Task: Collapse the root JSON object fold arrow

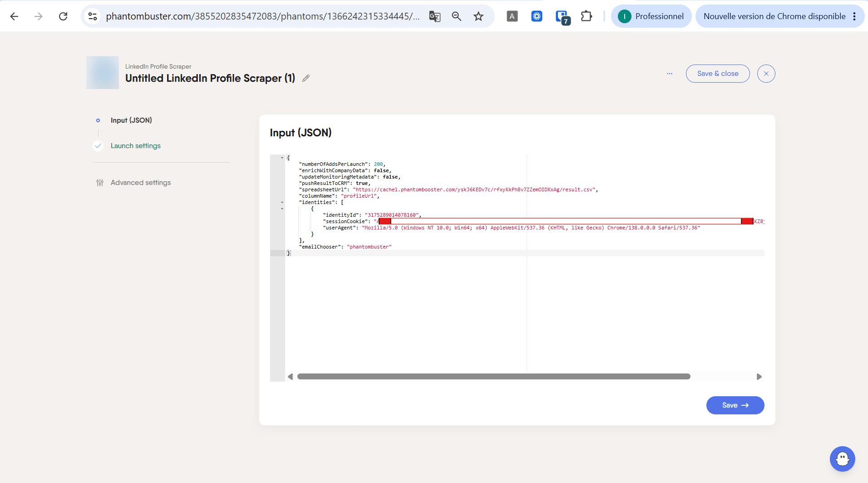Action: point(282,158)
